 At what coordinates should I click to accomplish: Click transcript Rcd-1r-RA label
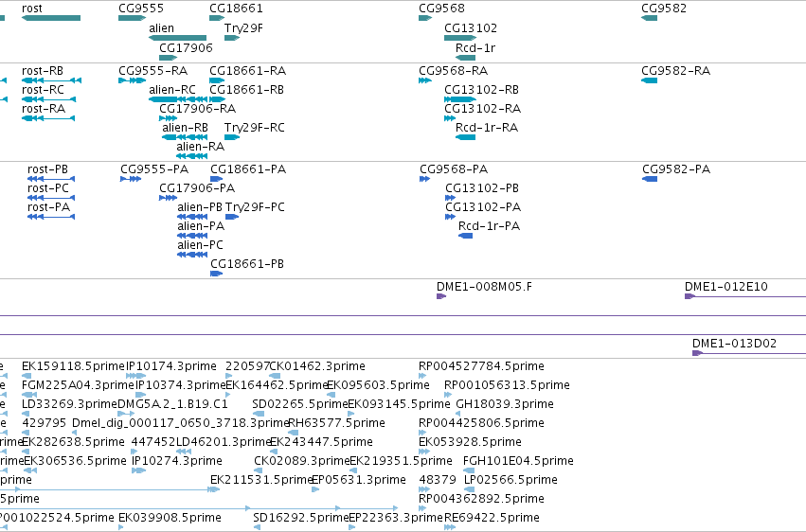point(487,128)
